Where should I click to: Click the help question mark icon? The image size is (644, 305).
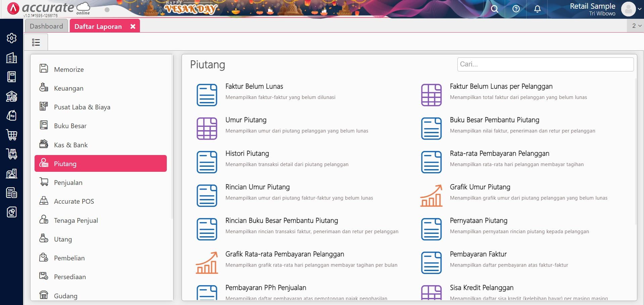516,9
